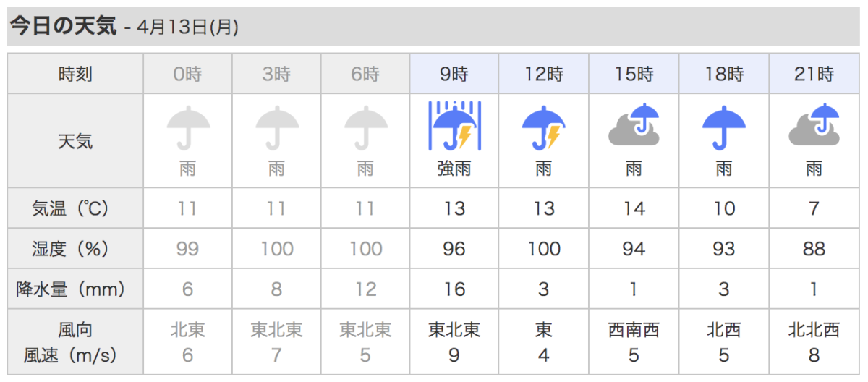The height and width of the screenshot is (382, 868).
Task: Click the blue umbrella icon at 18時
Action: (x=723, y=127)
